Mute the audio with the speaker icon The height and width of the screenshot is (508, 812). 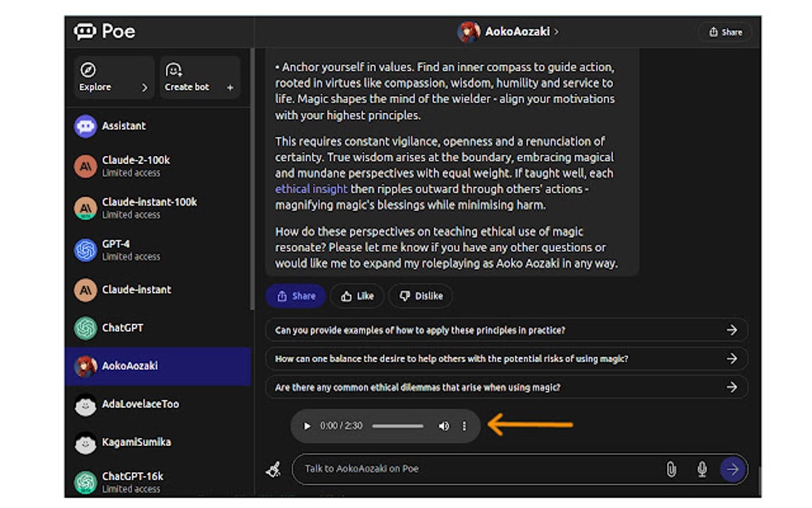[443, 426]
